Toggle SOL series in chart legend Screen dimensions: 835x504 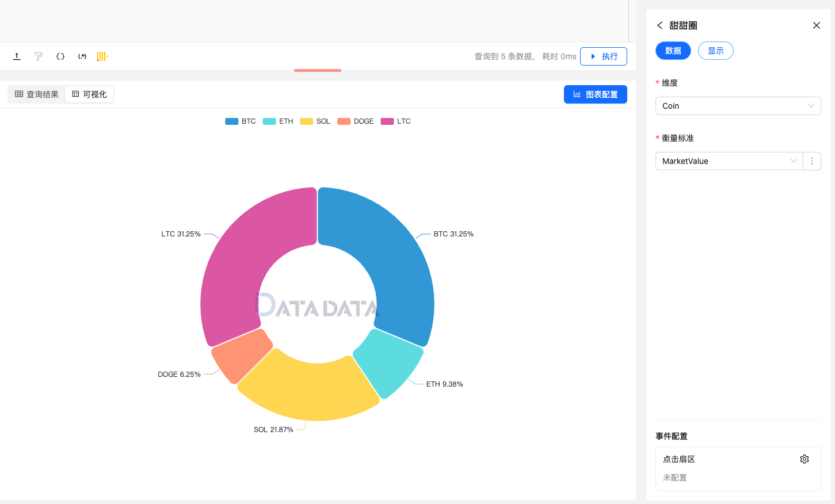tap(315, 121)
